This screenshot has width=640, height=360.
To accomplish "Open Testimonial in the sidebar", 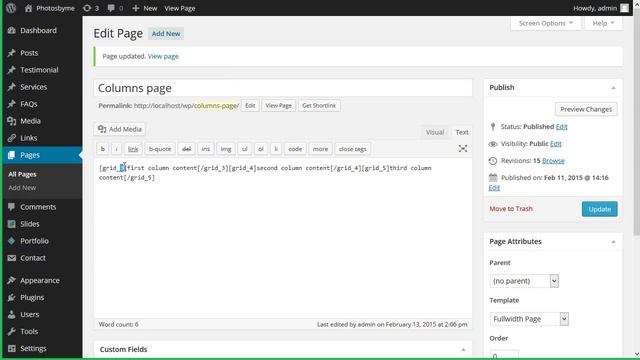I will click(x=39, y=70).
